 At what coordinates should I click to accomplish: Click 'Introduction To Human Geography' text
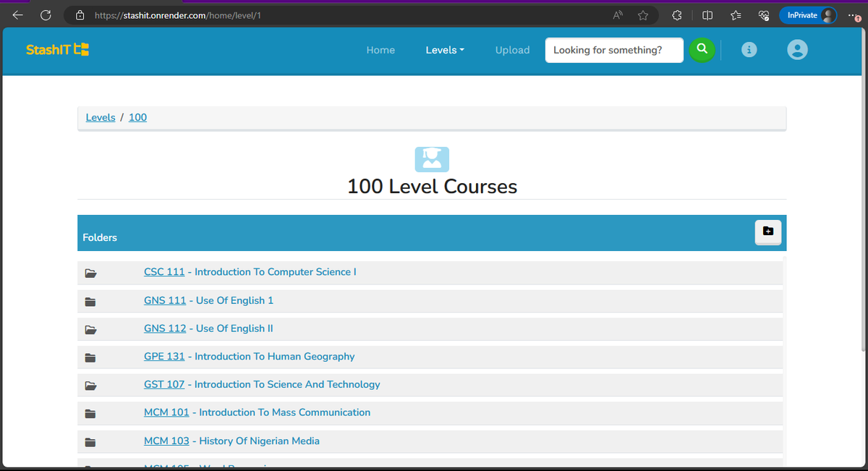point(275,357)
